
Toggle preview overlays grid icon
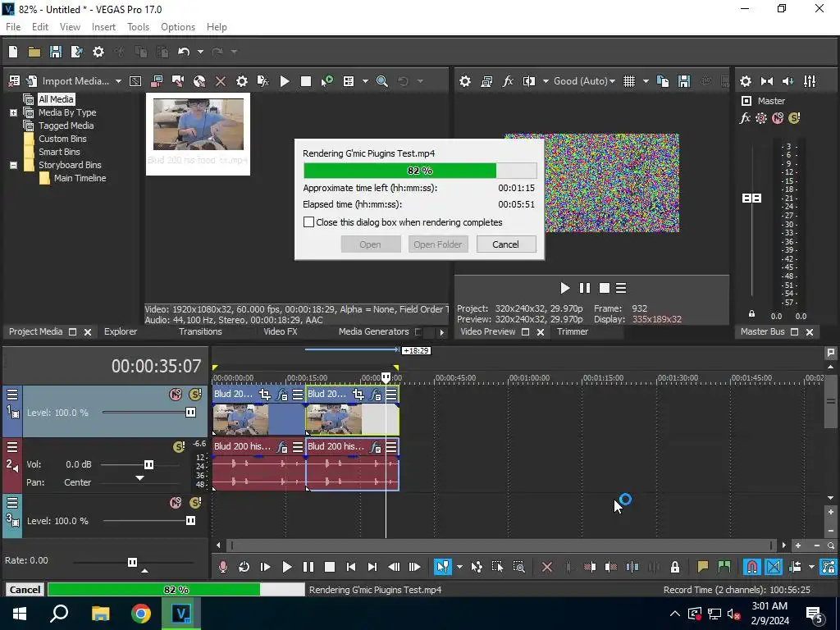(x=629, y=81)
